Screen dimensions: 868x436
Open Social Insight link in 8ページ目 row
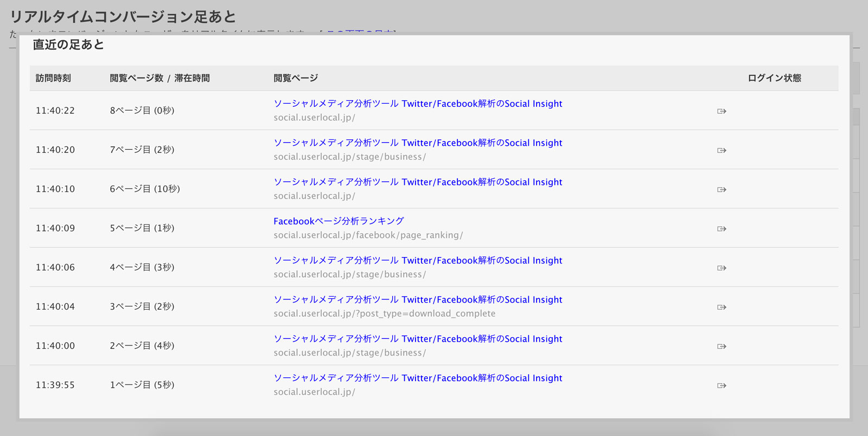click(418, 104)
